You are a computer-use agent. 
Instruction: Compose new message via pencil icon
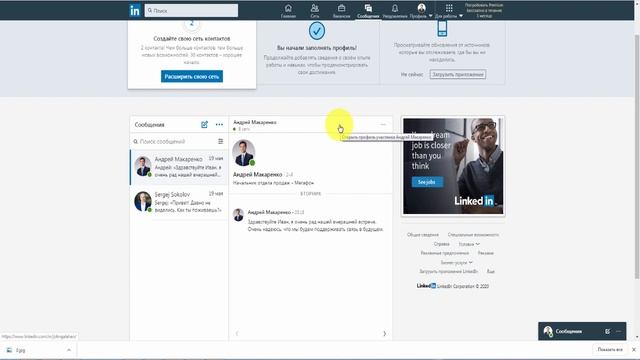[204, 124]
